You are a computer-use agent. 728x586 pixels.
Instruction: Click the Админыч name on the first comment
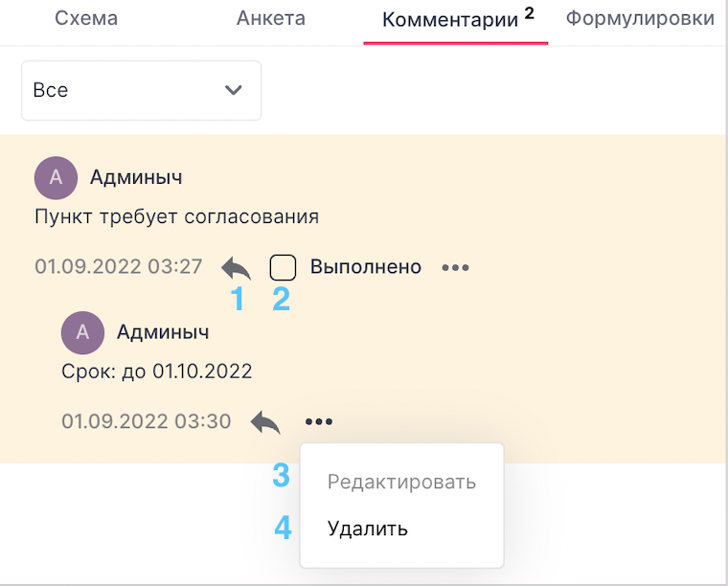(136, 178)
